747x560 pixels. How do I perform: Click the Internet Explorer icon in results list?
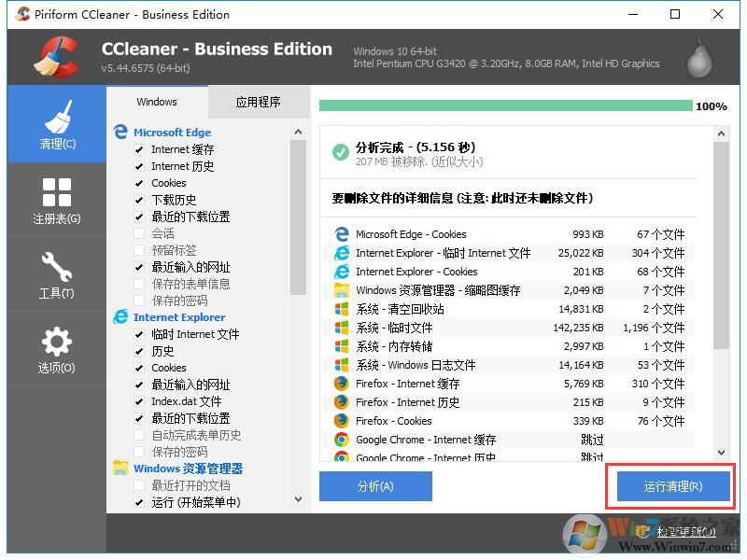(x=341, y=252)
